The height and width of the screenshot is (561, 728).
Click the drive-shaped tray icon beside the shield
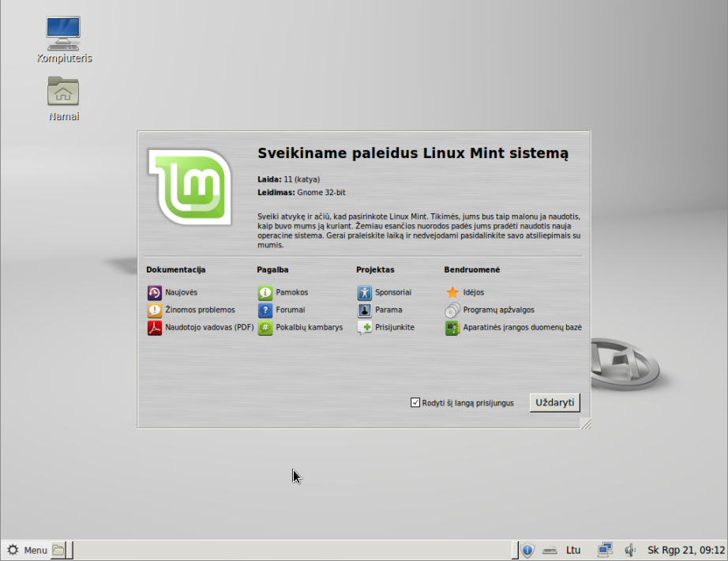click(550, 551)
